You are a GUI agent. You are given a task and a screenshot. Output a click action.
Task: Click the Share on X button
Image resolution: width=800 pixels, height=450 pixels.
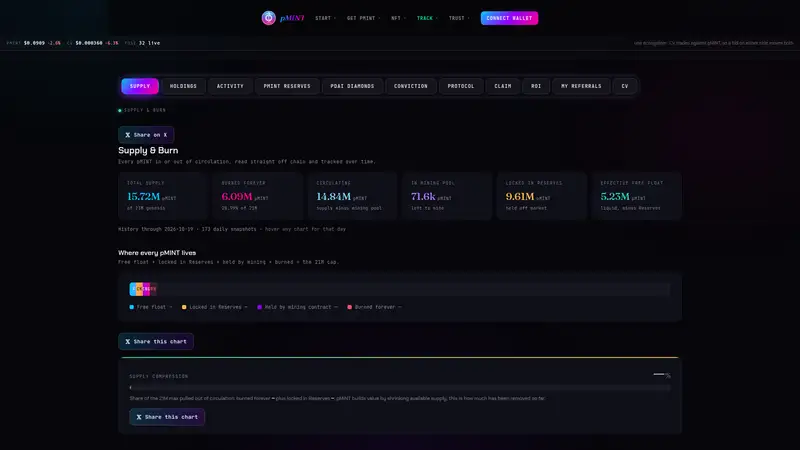(x=146, y=135)
